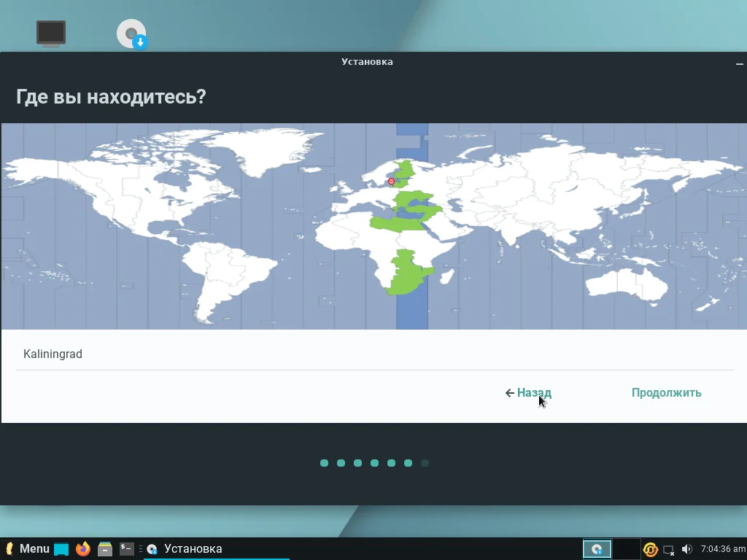747x560 pixels.
Task: Open the network status tray icon
Action: click(x=668, y=550)
